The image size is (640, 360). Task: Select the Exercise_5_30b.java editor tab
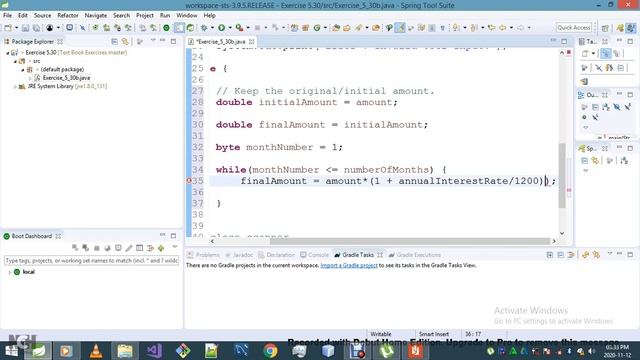221,42
